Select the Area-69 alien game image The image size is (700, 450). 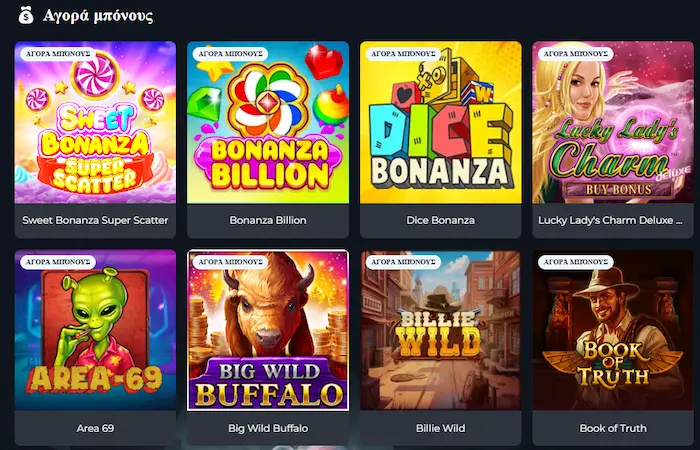pyautogui.click(x=96, y=330)
